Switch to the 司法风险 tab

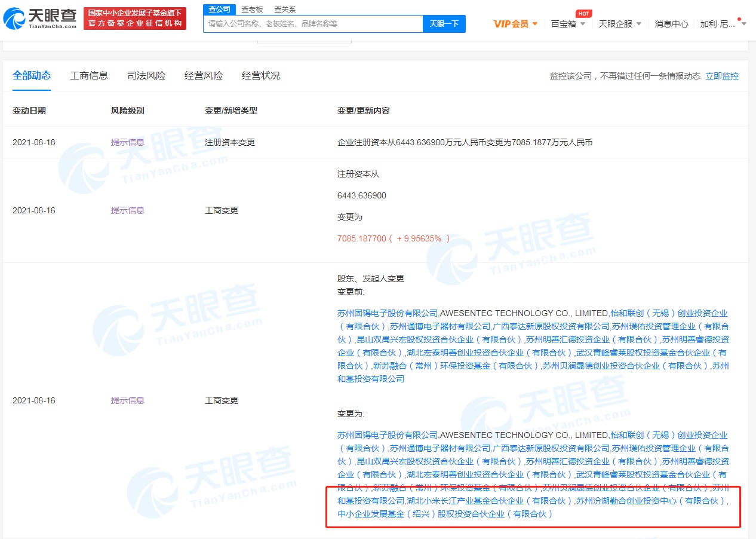pos(146,75)
